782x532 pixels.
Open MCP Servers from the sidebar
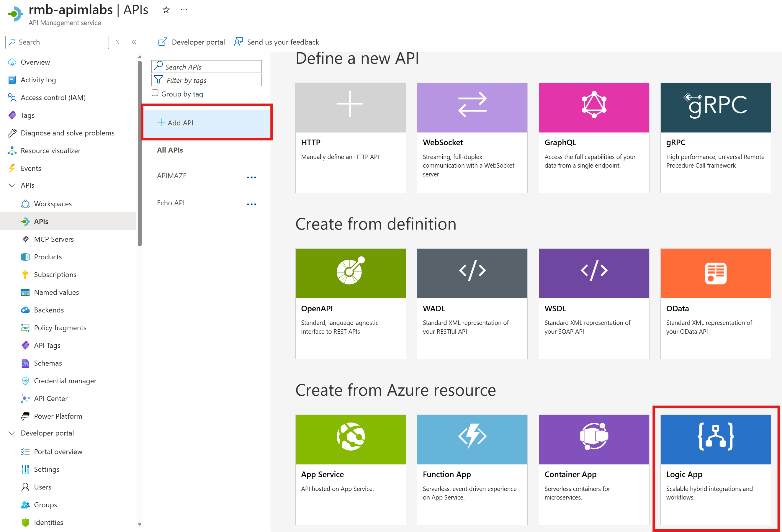53,239
